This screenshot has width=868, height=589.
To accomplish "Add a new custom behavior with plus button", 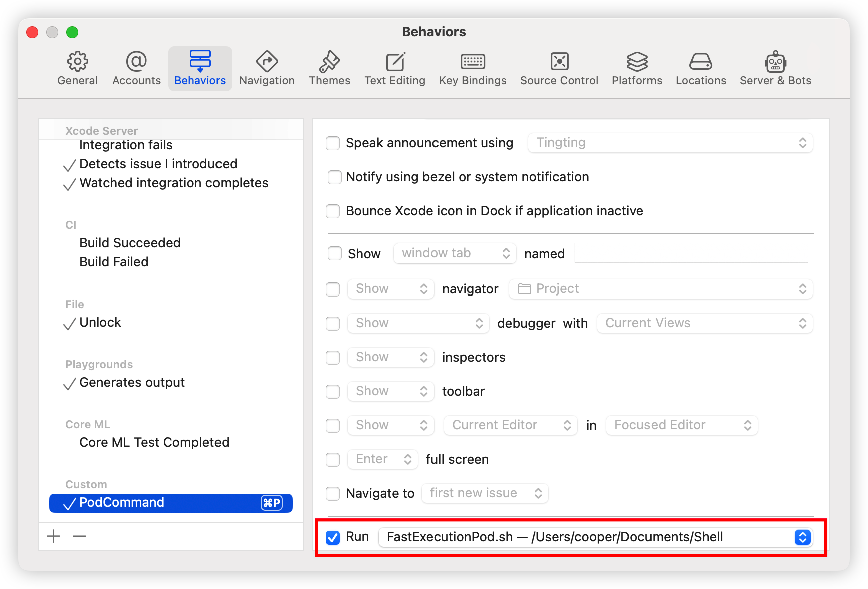I will [x=53, y=536].
